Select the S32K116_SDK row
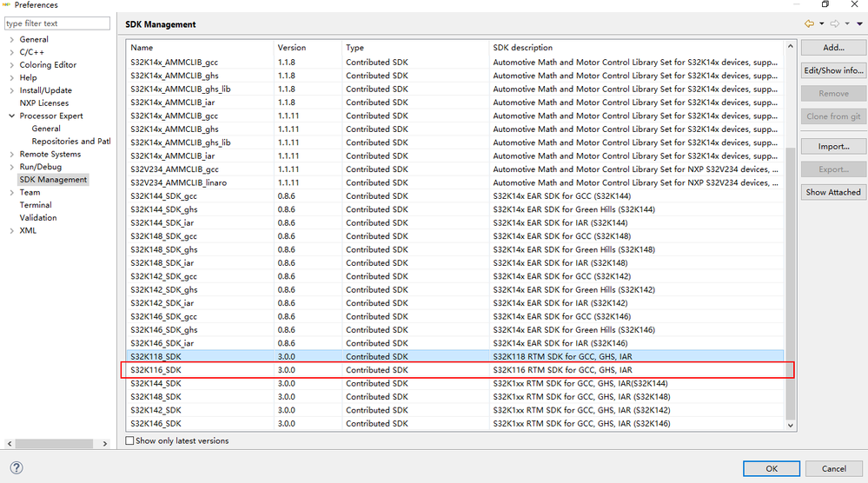Image resolution: width=868 pixels, height=483 pixels. 455,370
